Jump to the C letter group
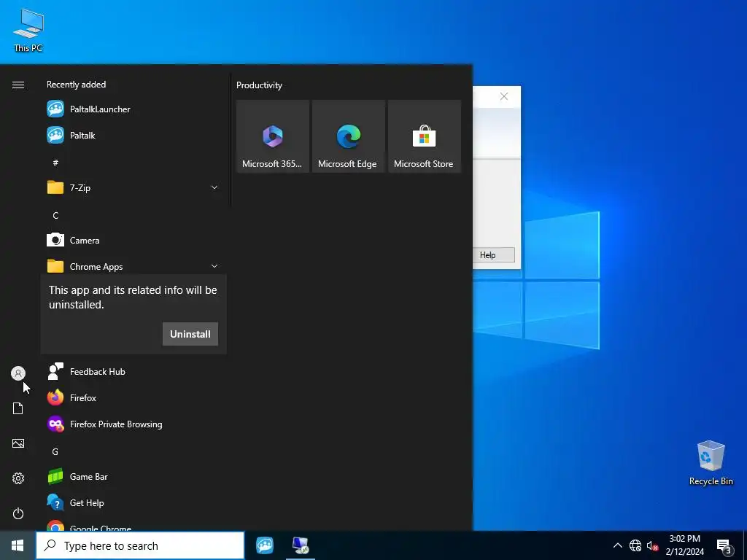Image resolution: width=747 pixels, height=560 pixels. pyautogui.click(x=55, y=215)
